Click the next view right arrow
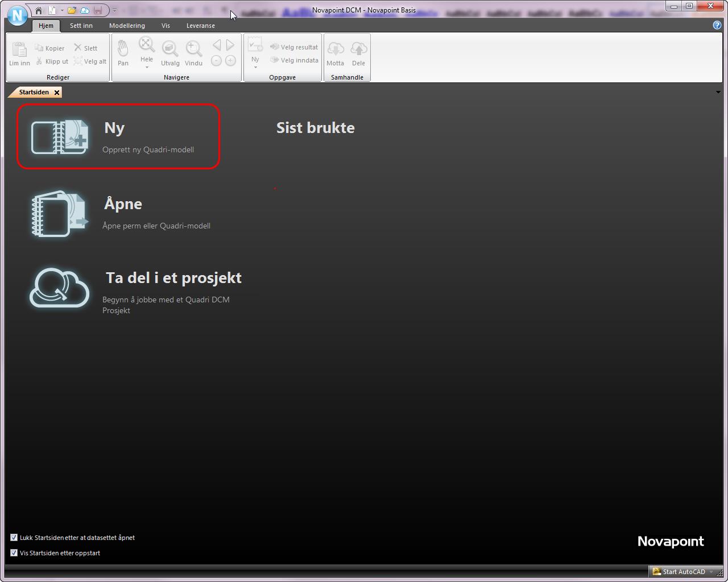The height and width of the screenshot is (582, 728). click(x=230, y=45)
